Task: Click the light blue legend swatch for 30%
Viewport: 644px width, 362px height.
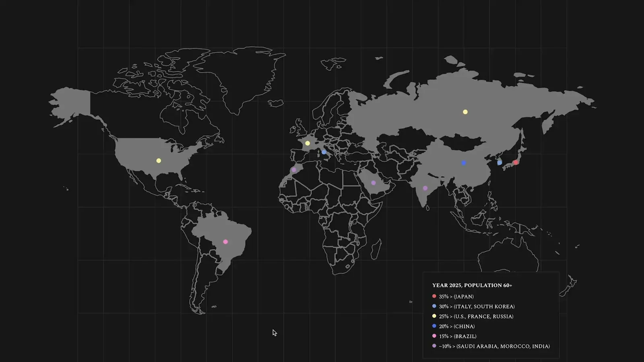Action: click(x=434, y=306)
